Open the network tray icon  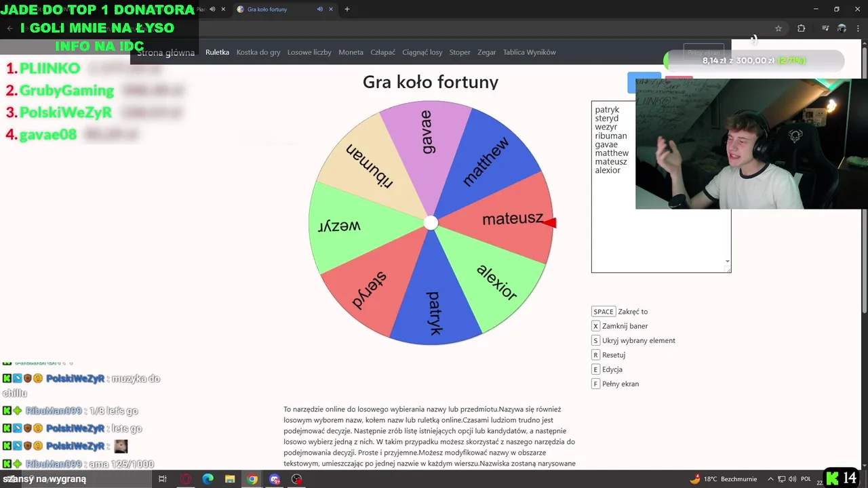pos(781,479)
